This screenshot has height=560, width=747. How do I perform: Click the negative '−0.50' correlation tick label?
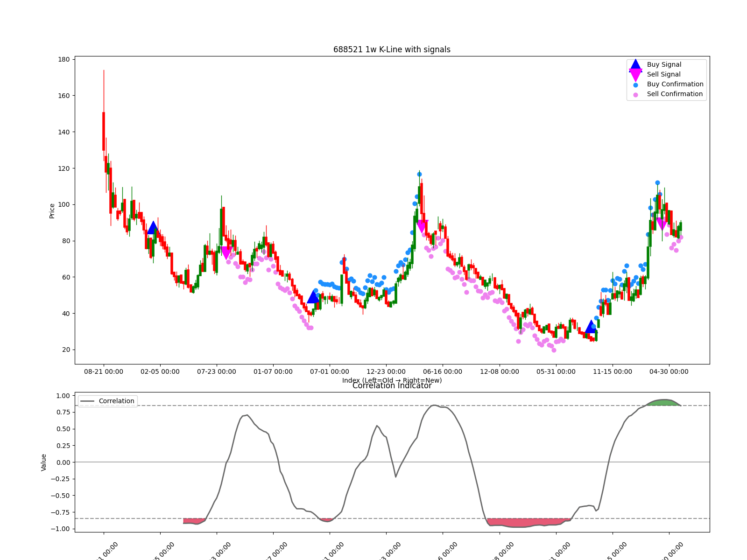point(60,496)
